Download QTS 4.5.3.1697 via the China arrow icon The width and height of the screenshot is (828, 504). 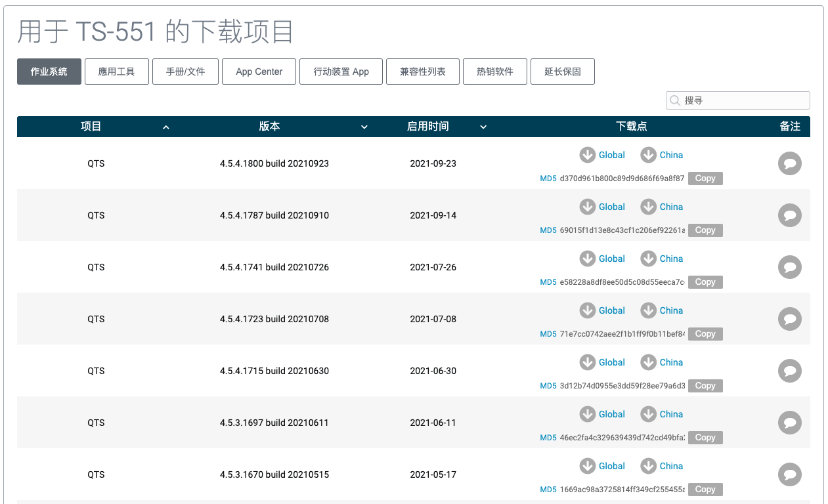point(648,414)
